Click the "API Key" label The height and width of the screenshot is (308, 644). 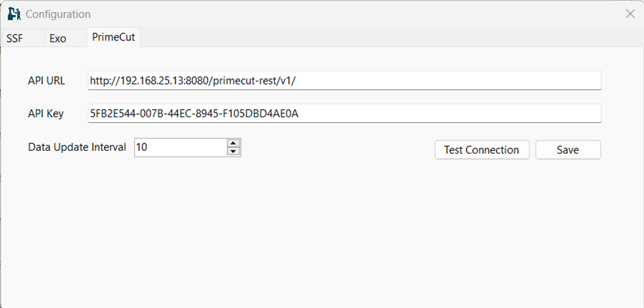pyautogui.click(x=46, y=113)
